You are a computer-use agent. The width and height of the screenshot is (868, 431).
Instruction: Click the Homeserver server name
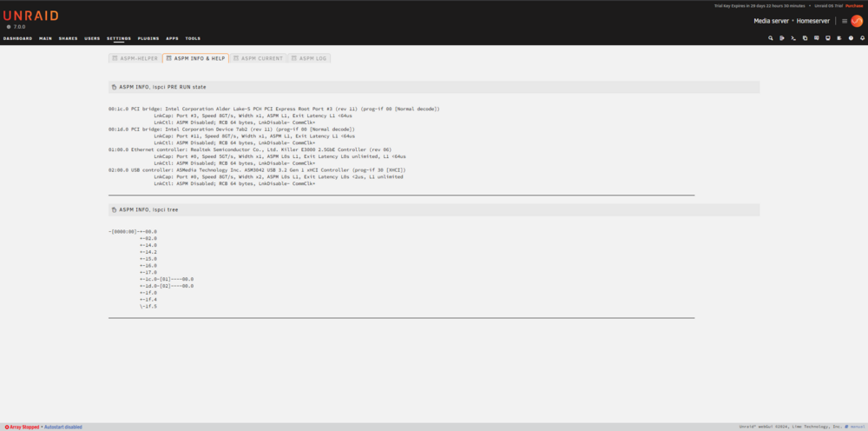(813, 21)
